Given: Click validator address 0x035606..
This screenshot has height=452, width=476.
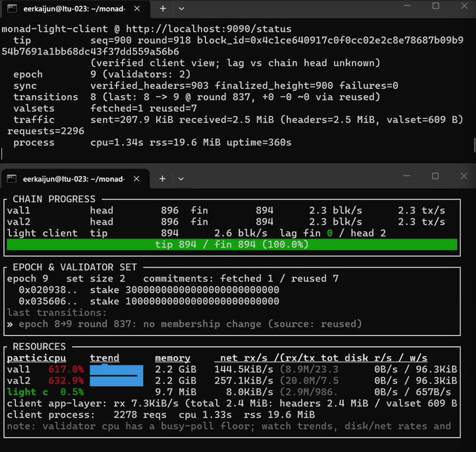Looking at the screenshot, I should coord(48,302).
